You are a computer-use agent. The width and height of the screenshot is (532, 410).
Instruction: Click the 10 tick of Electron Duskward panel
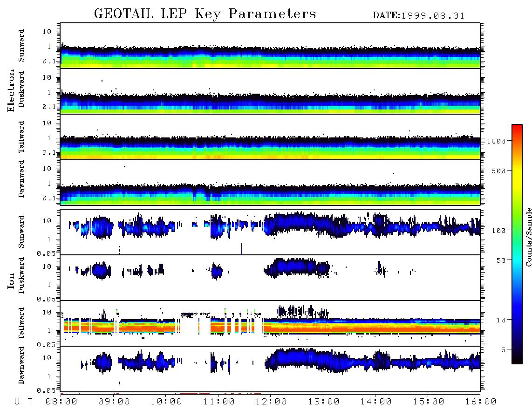(x=47, y=77)
